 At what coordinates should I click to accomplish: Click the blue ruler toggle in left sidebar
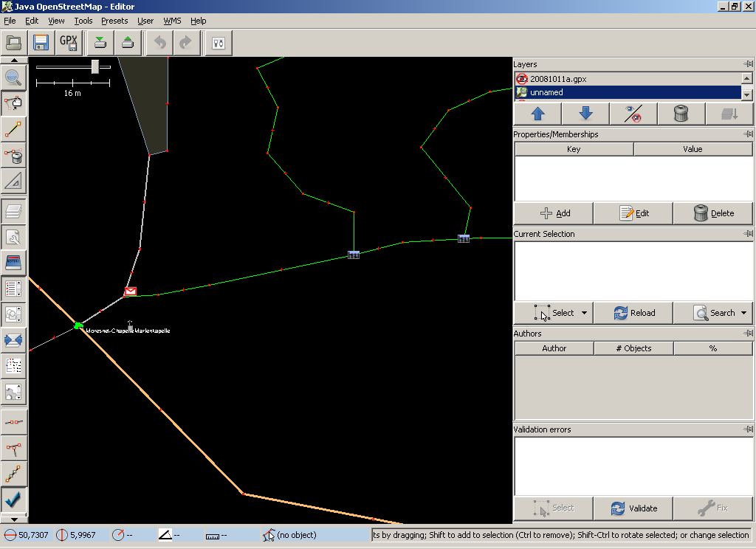[13, 263]
